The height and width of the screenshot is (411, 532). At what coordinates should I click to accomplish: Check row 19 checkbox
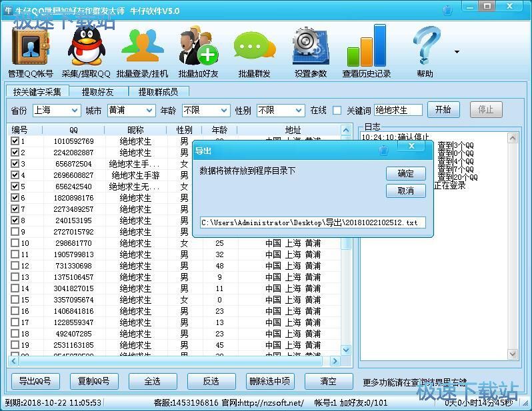click(15, 345)
